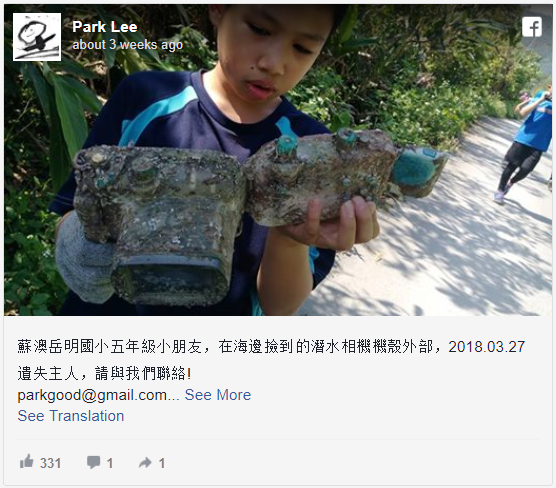Click the share arrow icon
Image resolution: width=556 pixels, height=488 pixels.
coord(145,462)
